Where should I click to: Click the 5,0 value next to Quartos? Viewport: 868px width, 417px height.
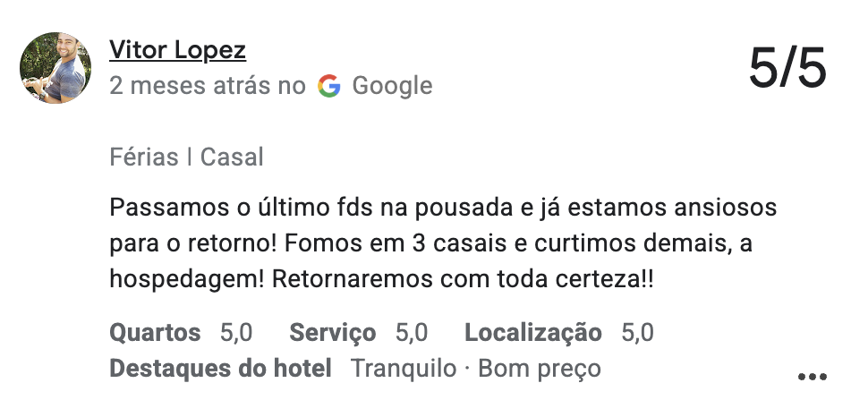pos(236,334)
